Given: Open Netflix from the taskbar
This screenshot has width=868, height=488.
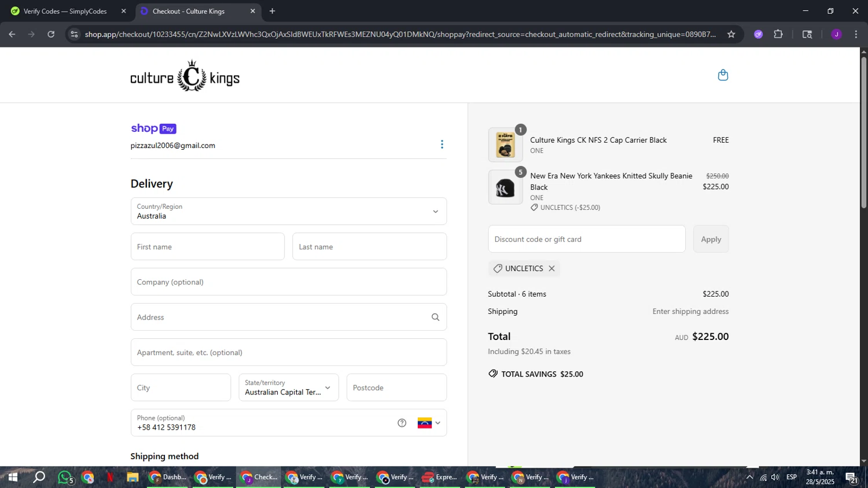Looking at the screenshot, I should coord(110,478).
